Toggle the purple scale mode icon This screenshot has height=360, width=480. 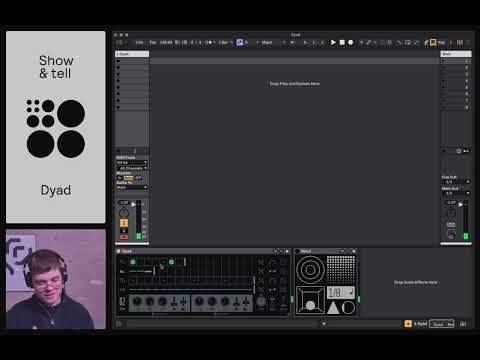(240, 42)
